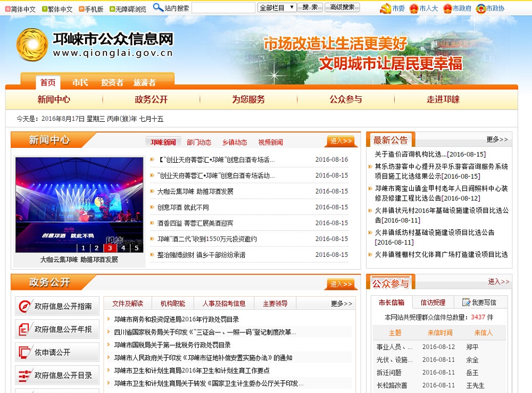The width and height of the screenshot is (532, 393).
Task: Open the 市委 party emblem link
Action: 385,9
